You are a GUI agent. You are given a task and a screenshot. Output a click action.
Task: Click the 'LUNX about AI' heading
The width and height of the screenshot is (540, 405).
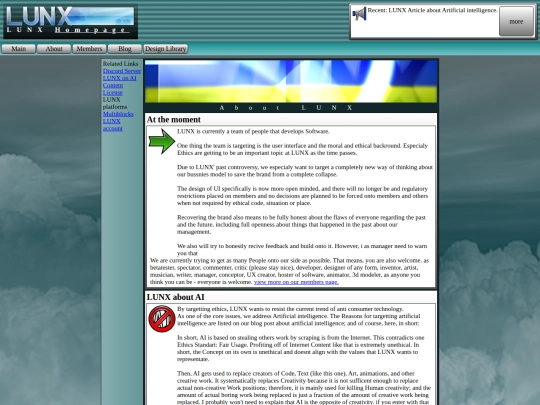coord(175,297)
